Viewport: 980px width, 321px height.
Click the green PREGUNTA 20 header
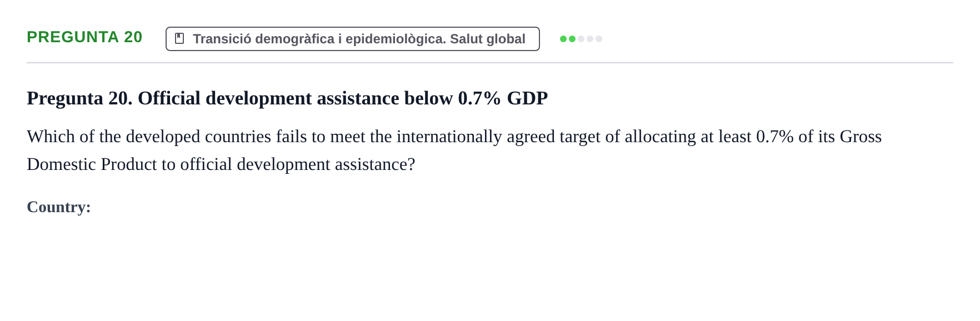[84, 37]
